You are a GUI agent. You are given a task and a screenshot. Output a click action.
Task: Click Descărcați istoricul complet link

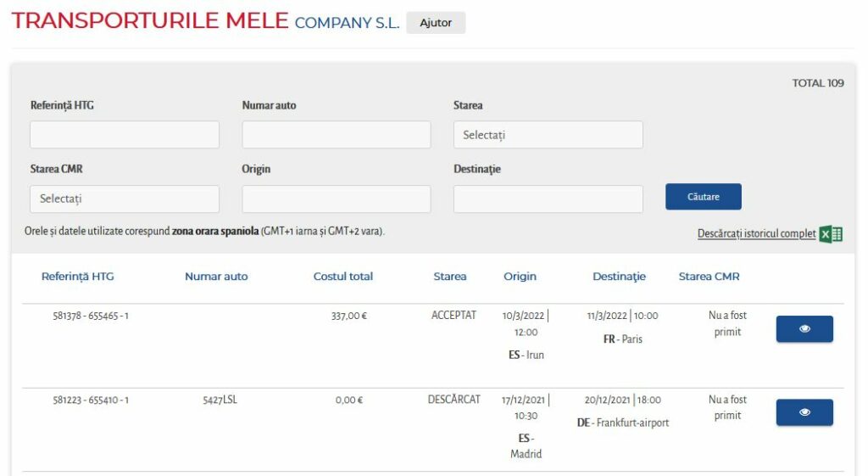pos(756,234)
